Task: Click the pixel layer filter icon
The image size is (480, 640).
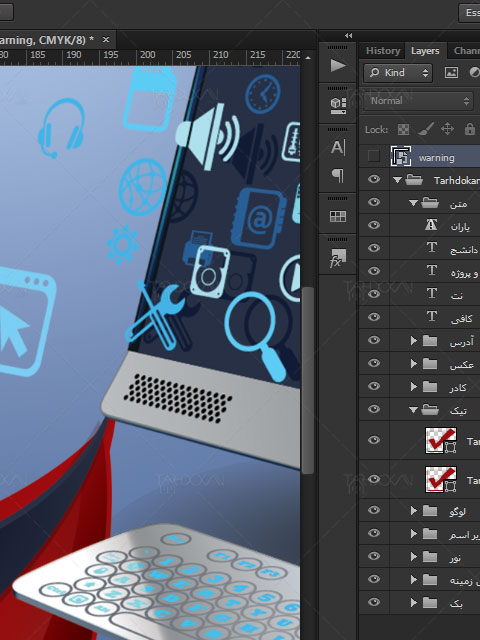Action: coord(451,73)
